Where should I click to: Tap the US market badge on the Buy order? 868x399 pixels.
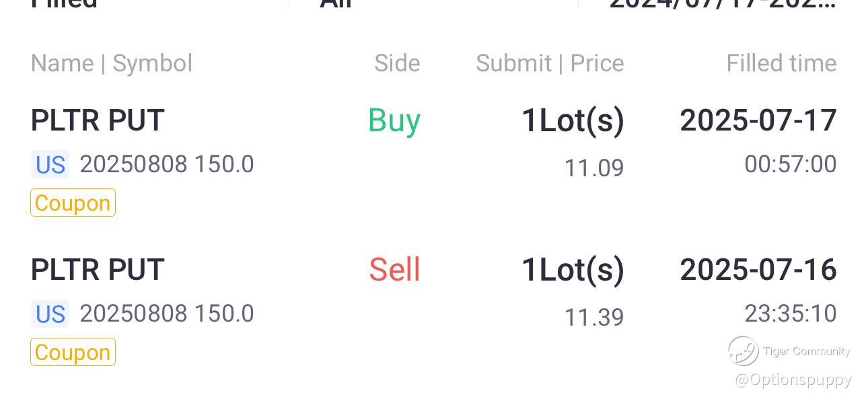pos(50,165)
